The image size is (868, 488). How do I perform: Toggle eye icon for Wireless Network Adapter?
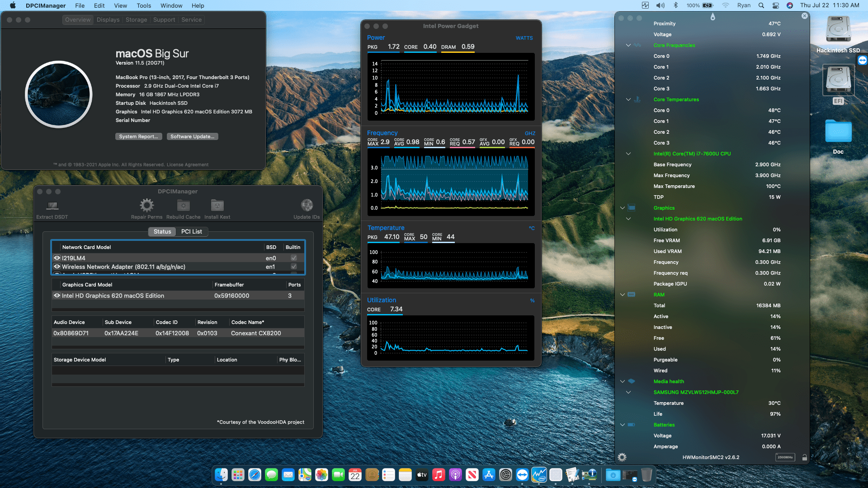click(57, 267)
